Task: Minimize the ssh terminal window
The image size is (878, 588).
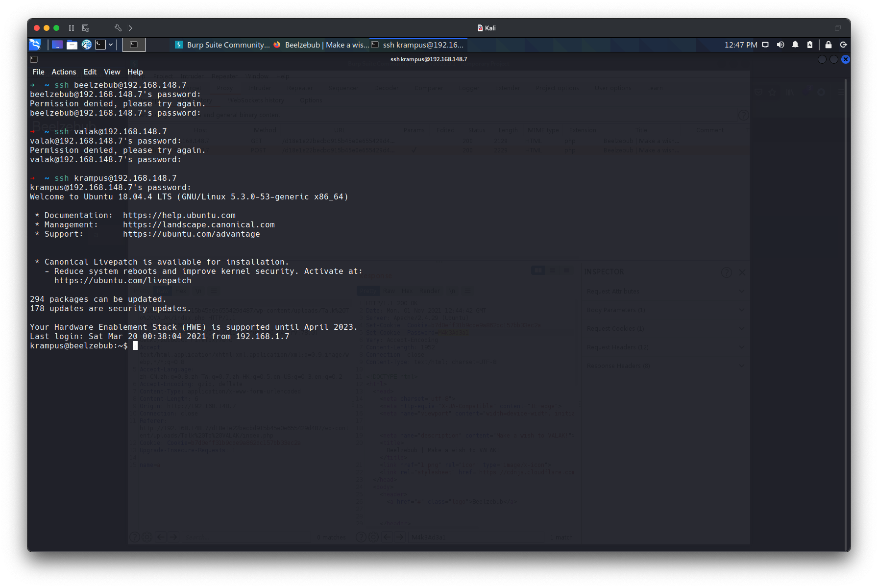Action: point(822,59)
